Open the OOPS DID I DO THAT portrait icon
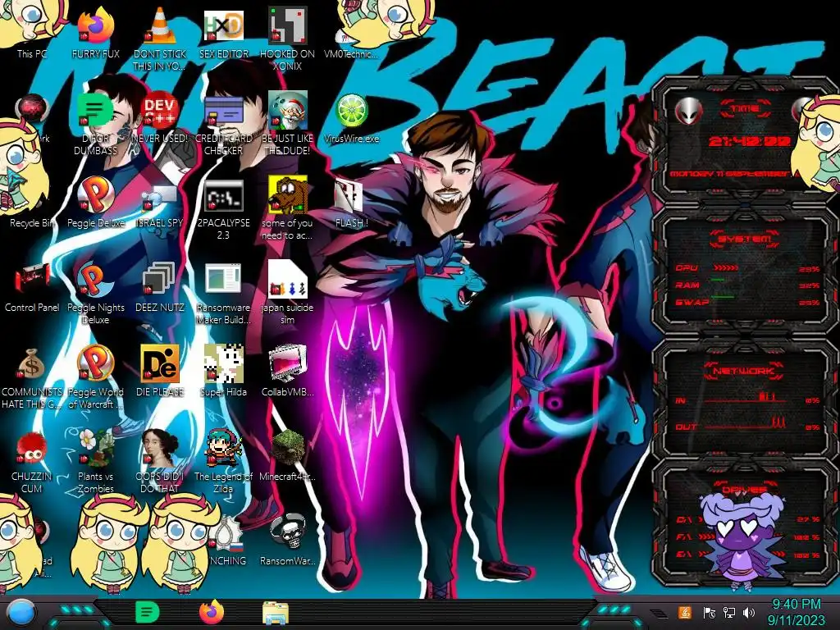The image size is (840, 630). 160,461
